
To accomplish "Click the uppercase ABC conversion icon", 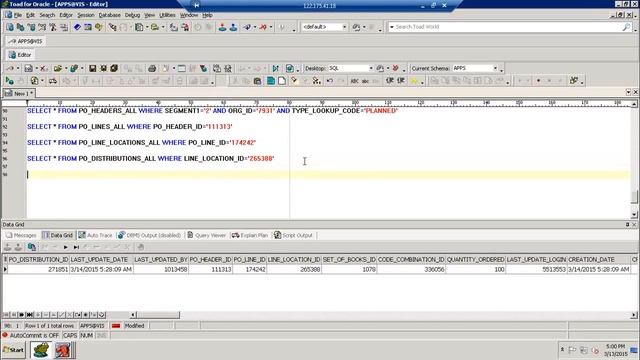I will pos(354,81).
